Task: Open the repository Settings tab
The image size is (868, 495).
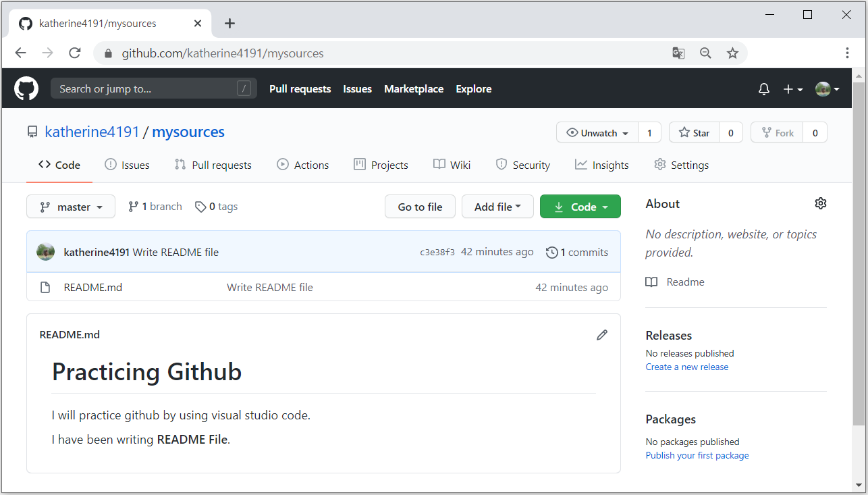Action: click(682, 165)
